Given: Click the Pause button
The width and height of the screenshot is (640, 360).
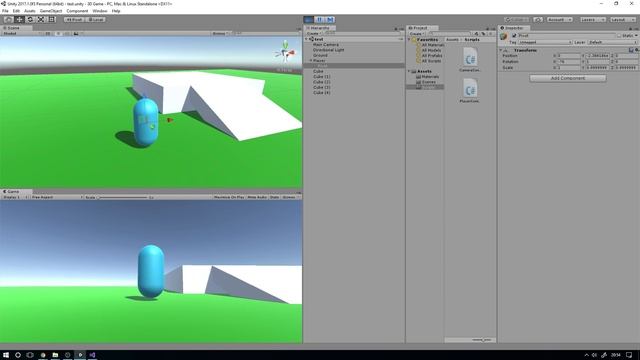Looking at the screenshot, I should point(320,20).
